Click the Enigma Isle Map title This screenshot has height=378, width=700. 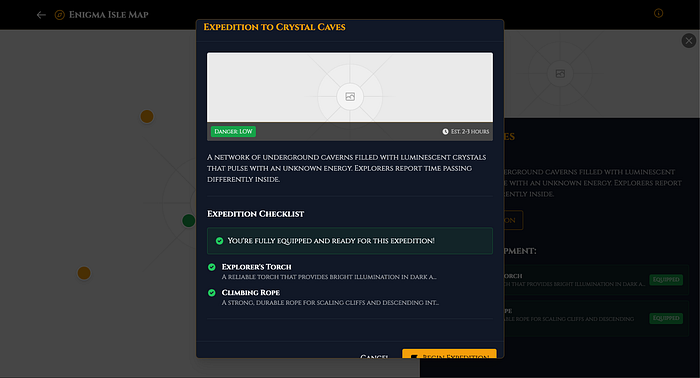108,15
